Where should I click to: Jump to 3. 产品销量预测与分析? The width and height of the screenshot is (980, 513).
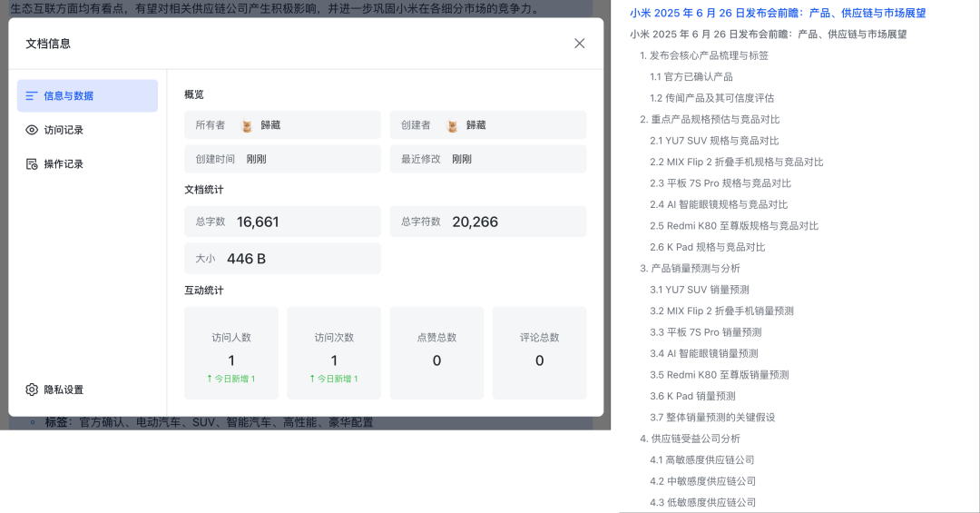(x=690, y=269)
